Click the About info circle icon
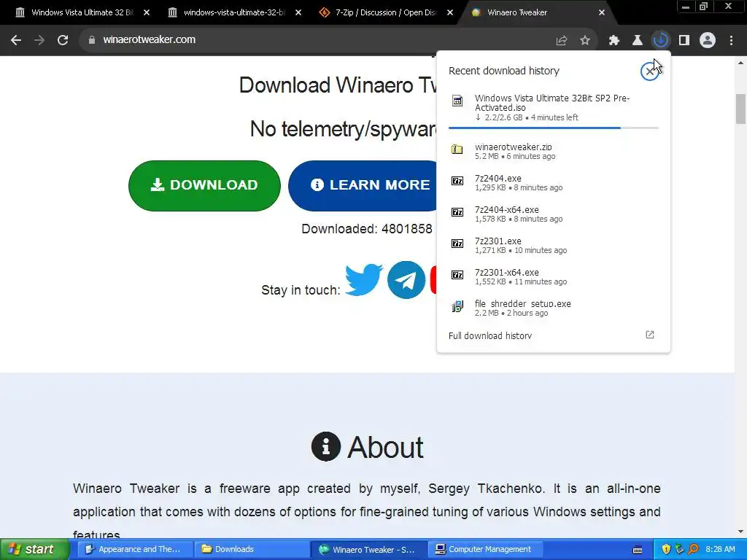The image size is (747, 560). (x=326, y=447)
